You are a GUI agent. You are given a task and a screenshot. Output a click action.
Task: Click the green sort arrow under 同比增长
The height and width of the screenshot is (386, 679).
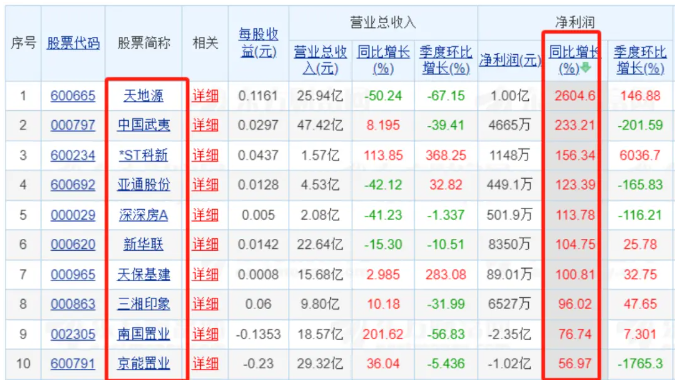[585, 68]
